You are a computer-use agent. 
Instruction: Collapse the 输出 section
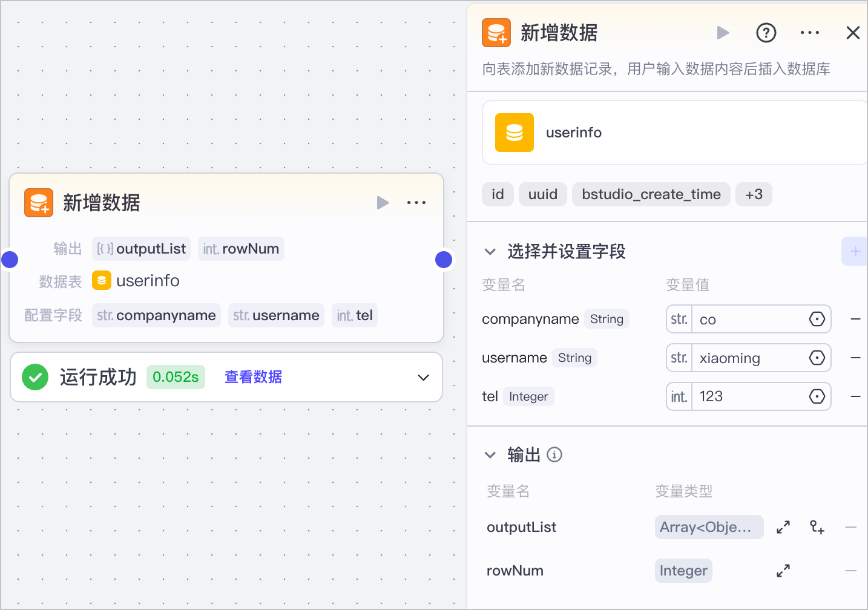pyautogui.click(x=490, y=454)
